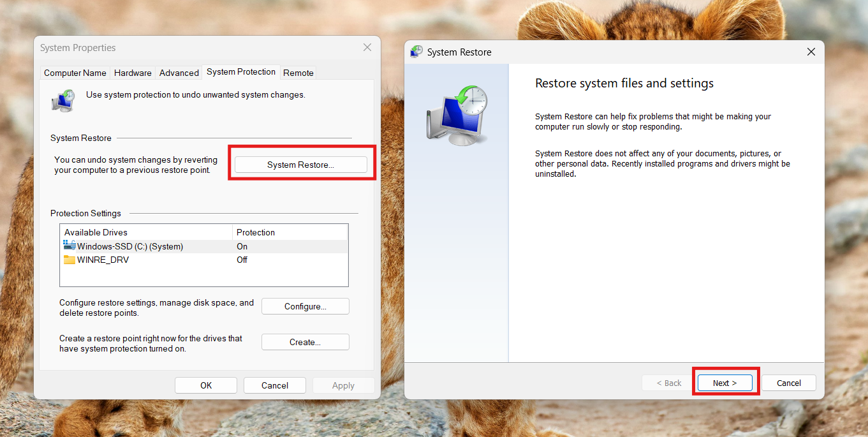868x437 pixels.
Task: Click Next in the restore wizard
Action: 725,383
